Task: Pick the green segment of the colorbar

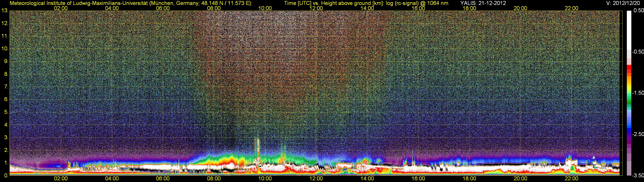Action: point(629,102)
